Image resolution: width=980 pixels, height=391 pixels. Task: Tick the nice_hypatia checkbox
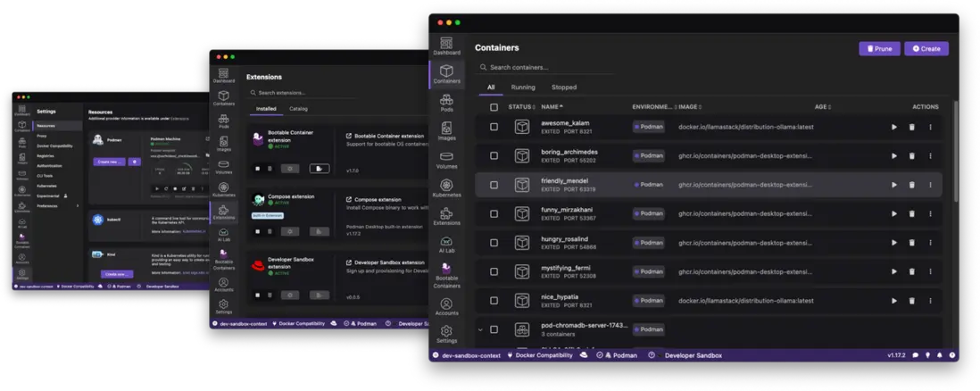(x=494, y=301)
